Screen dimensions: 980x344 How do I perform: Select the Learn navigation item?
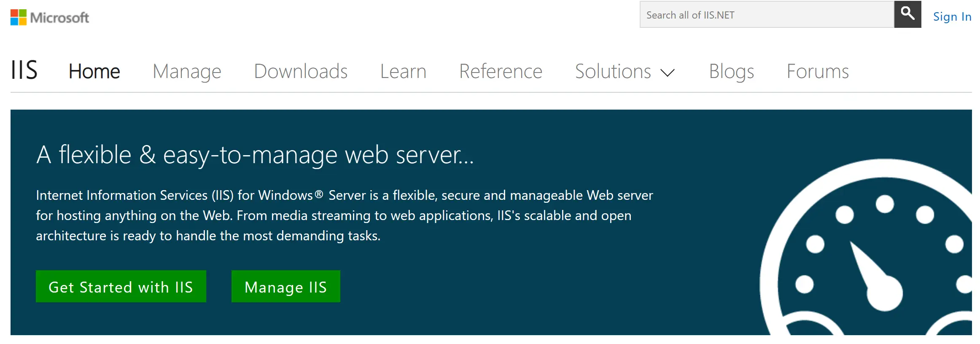pos(403,71)
